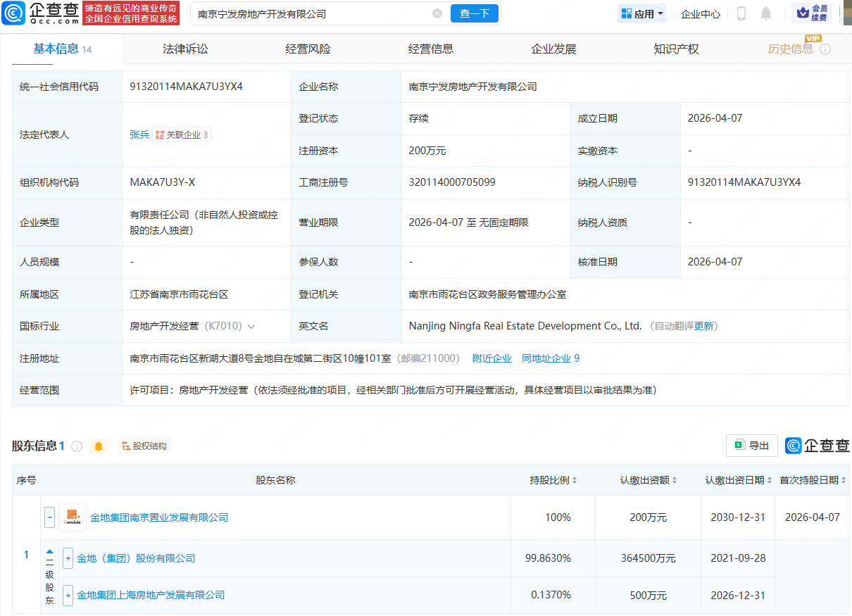Open legal representative 张兵 profile link
Screen dimensions: 852x616
click(x=139, y=134)
